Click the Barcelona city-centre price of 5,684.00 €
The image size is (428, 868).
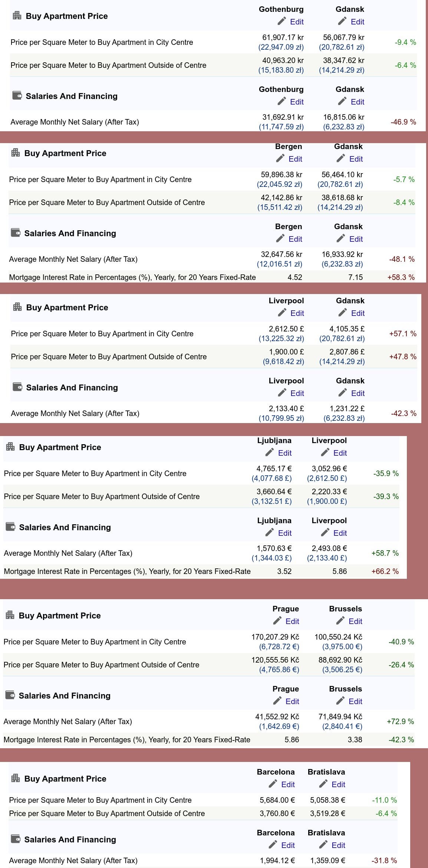[x=277, y=800]
